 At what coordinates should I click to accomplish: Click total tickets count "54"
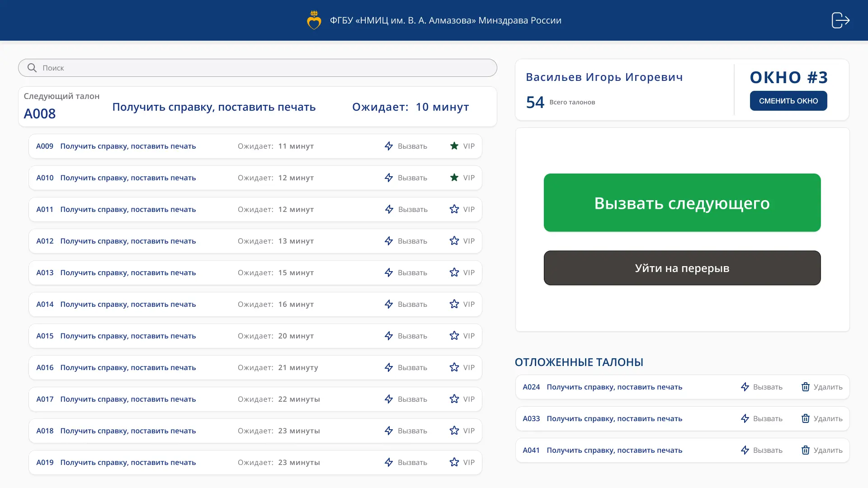click(x=535, y=102)
